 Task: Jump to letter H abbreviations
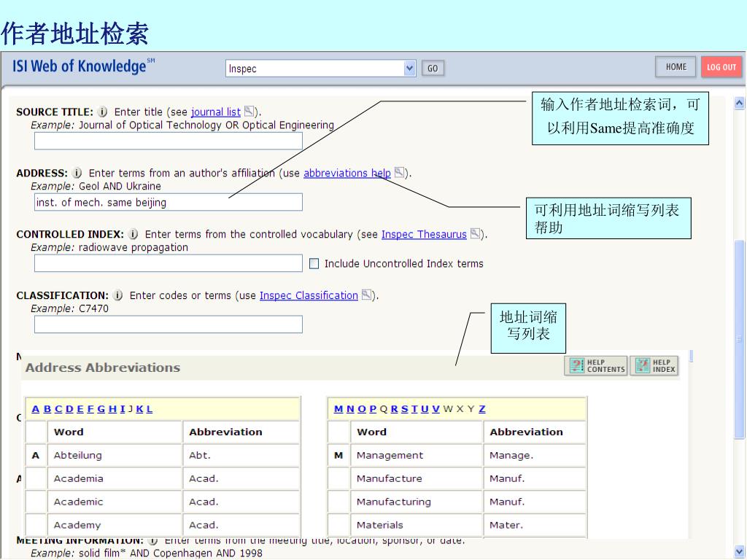[112, 409]
